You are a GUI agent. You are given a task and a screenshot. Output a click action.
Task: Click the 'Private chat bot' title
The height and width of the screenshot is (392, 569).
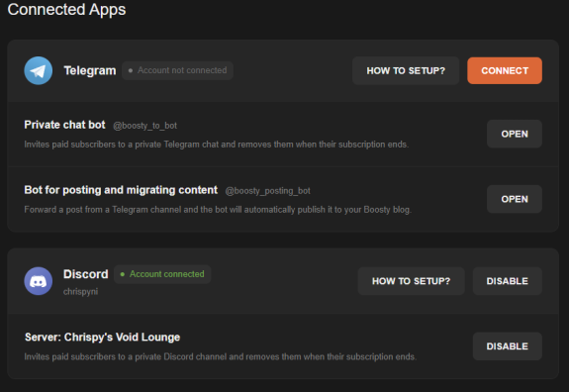click(64, 125)
